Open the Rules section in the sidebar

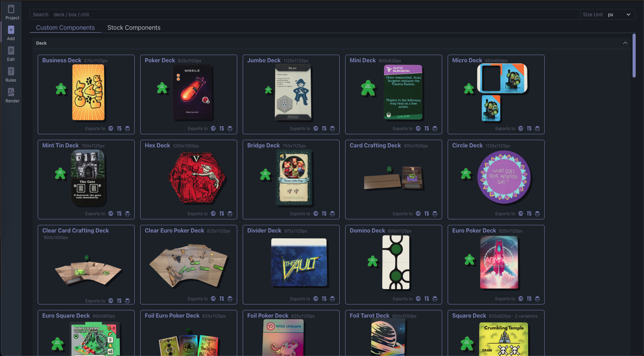pos(11,75)
